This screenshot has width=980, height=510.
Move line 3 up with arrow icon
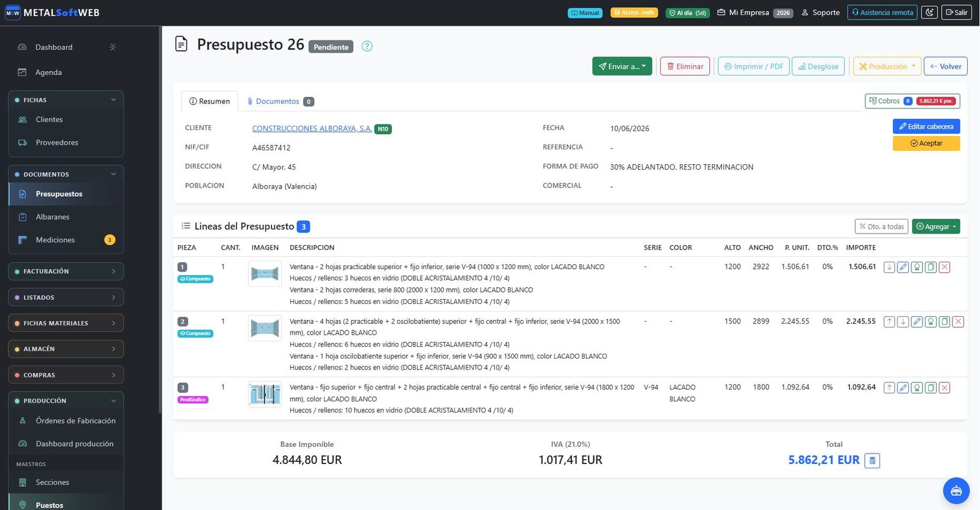(x=889, y=388)
